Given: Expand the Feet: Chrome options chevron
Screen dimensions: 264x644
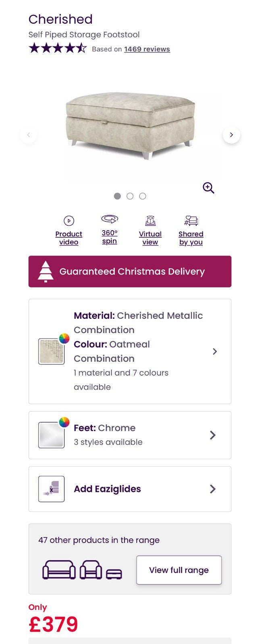Looking at the screenshot, I should 213,435.
